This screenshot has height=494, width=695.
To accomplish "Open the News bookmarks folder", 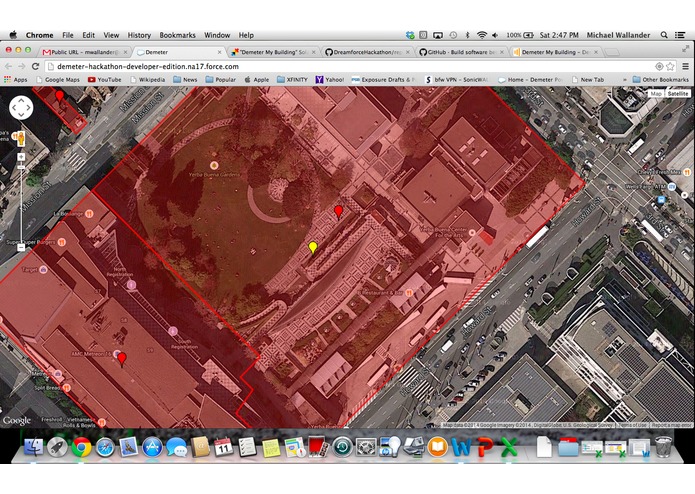I will [185, 80].
